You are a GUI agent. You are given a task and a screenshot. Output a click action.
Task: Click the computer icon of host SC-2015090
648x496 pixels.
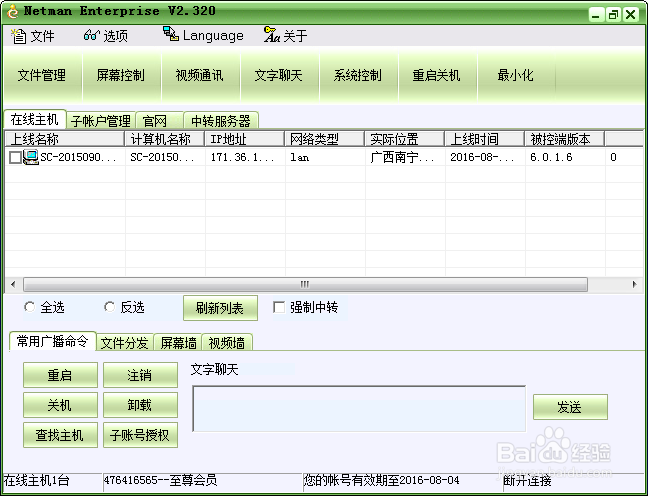31,157
